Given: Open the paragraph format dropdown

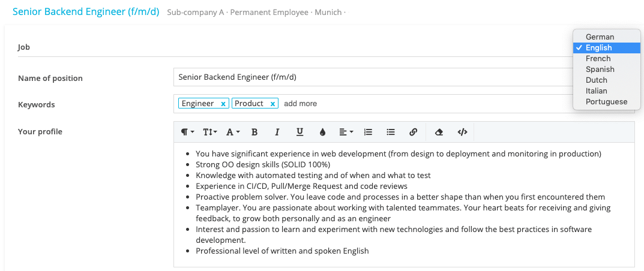Looking at the screenshot, I should 188,132.
